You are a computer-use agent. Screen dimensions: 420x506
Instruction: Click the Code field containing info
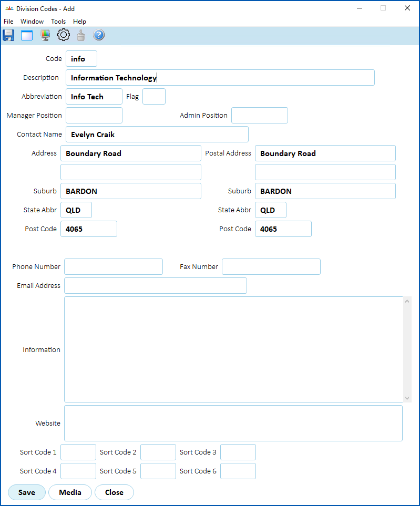point(81,59)
